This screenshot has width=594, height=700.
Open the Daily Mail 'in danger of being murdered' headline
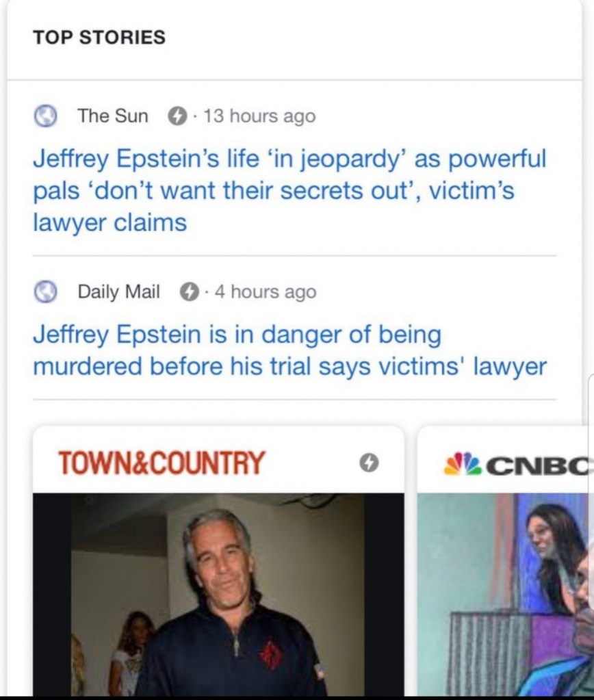[289, 351]
